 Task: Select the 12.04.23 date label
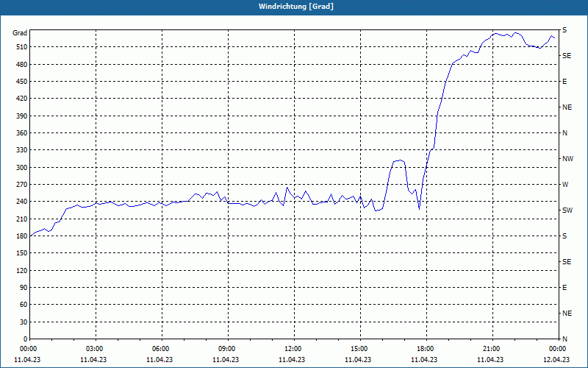click(x=556, y=359)
